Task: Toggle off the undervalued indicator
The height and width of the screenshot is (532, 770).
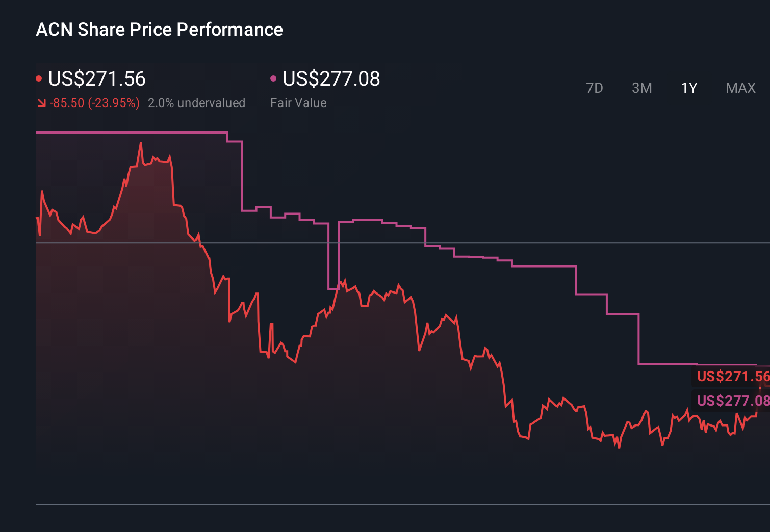Action: point(197,102)
